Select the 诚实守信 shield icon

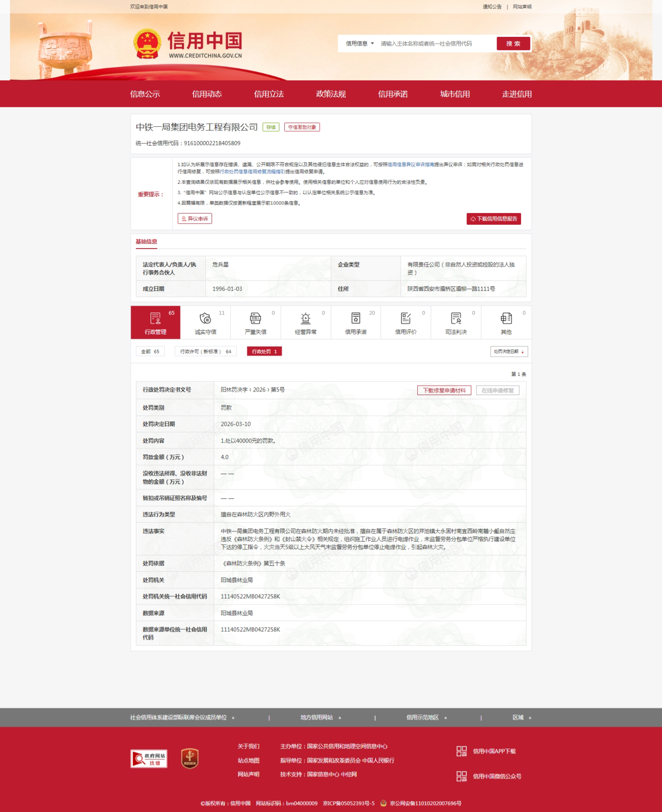tap(205, 319)
